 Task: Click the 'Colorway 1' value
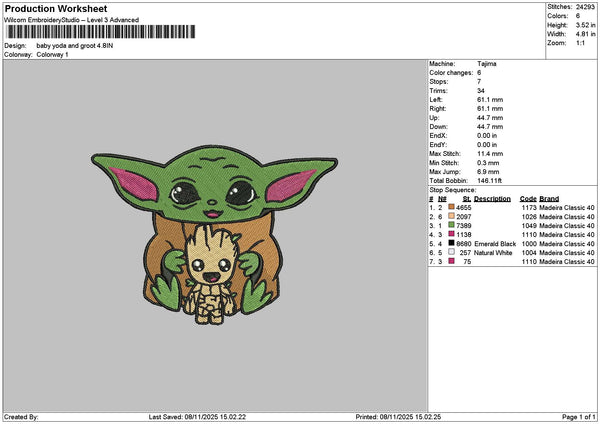[x=52, y=55]
